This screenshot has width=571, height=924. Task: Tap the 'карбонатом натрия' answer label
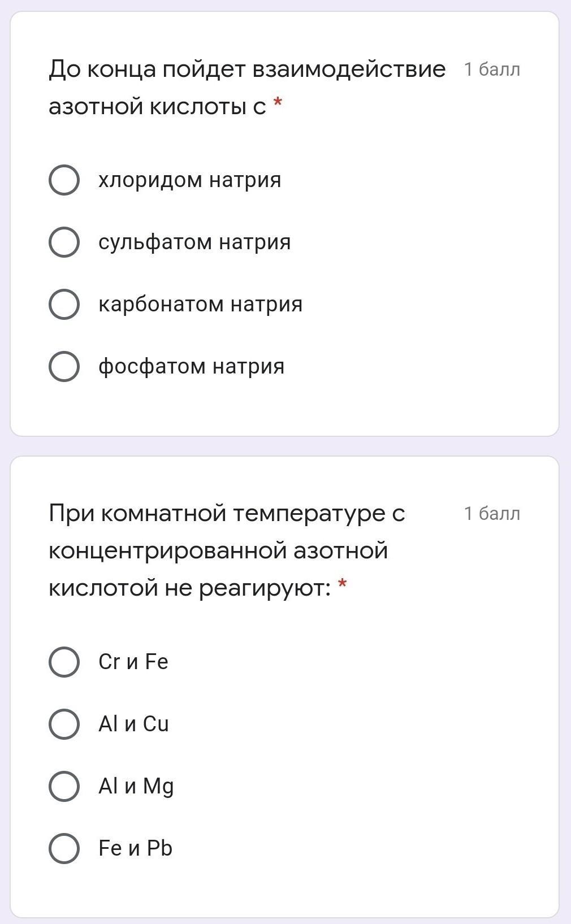[200, 305]
